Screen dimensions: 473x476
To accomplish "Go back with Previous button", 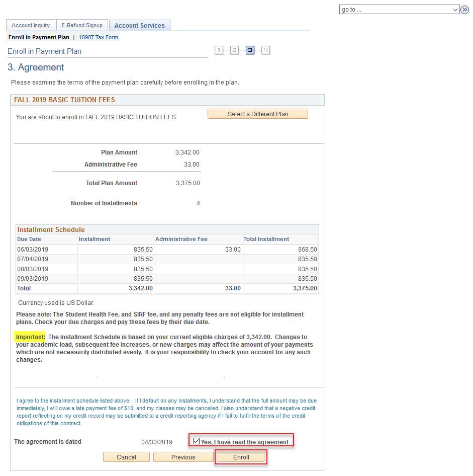I will [183, 457].
